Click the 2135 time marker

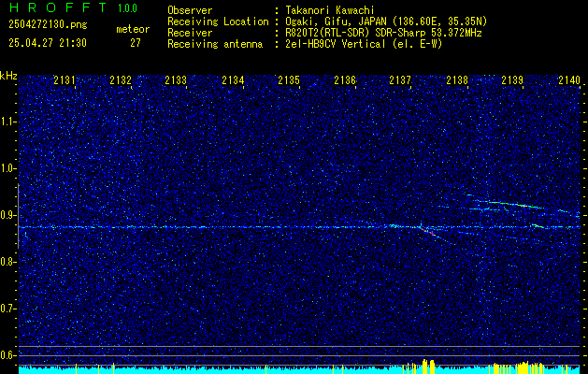pos(289,79)
